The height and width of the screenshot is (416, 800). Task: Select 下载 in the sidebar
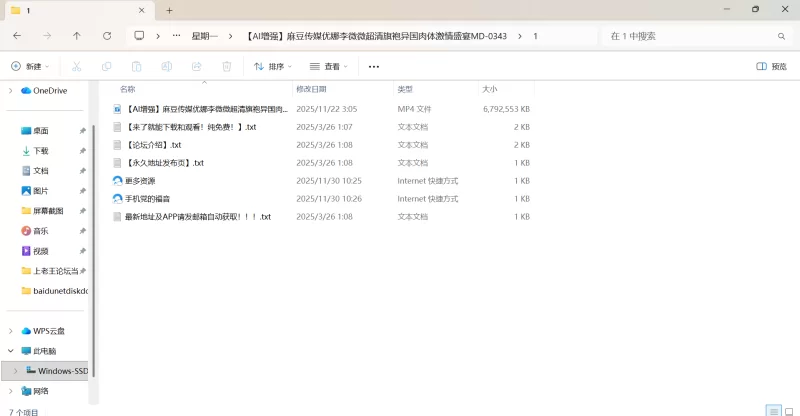point(41,150)
